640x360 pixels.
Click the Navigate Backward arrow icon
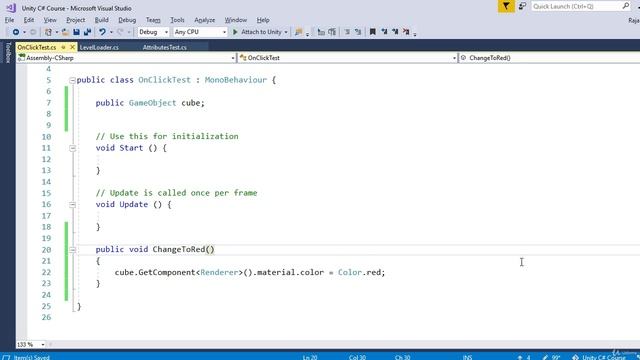16,32
